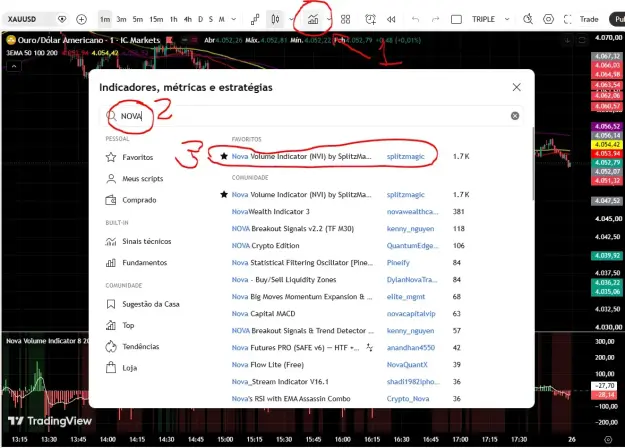Select Nova Statistical Filtering Oscillator
The image size is (625, 448).
[x=302, y=263]
